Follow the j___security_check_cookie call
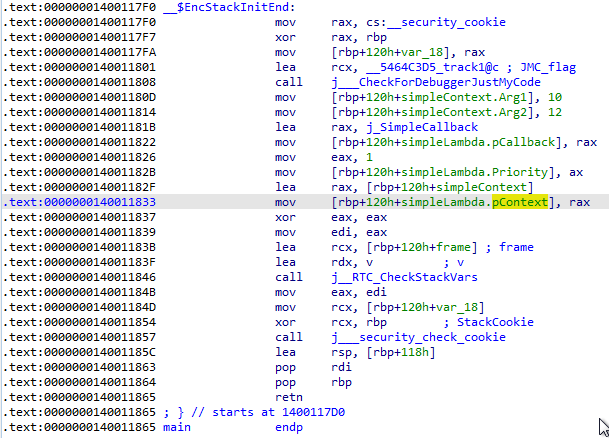609x438 pixels. pyautogui.click(x=410, y=337)
